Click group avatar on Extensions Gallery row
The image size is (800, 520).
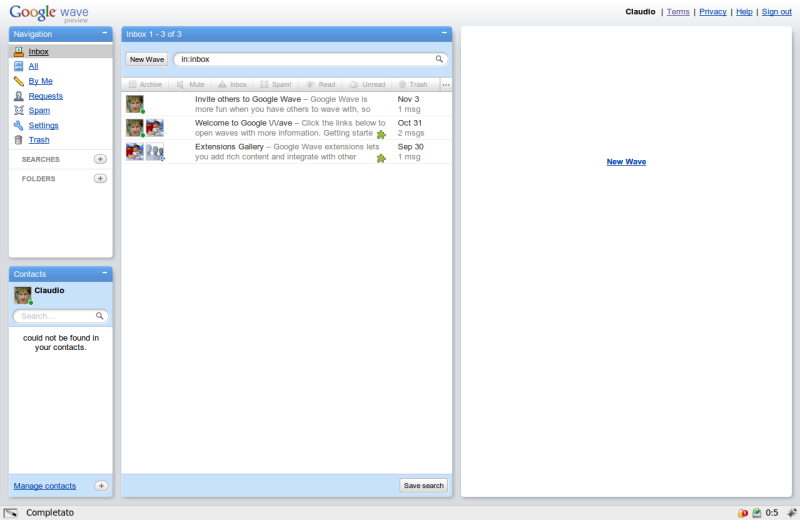tap(155, 152)
